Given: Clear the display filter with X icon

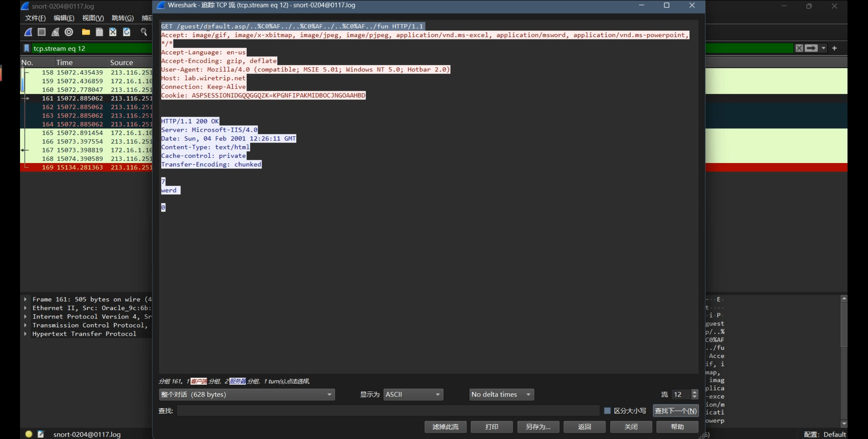Looking at the screenshot, I should point(799,48).
